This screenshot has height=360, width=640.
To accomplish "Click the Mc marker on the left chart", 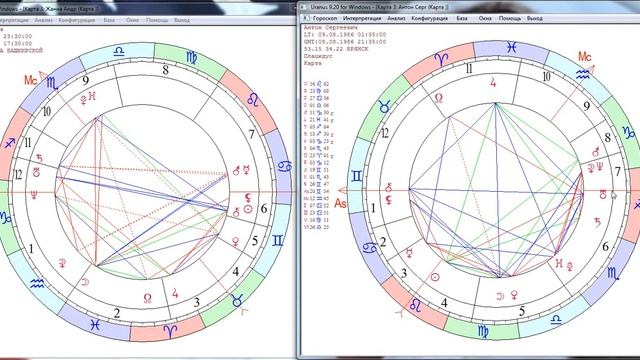I will point(31,80).
